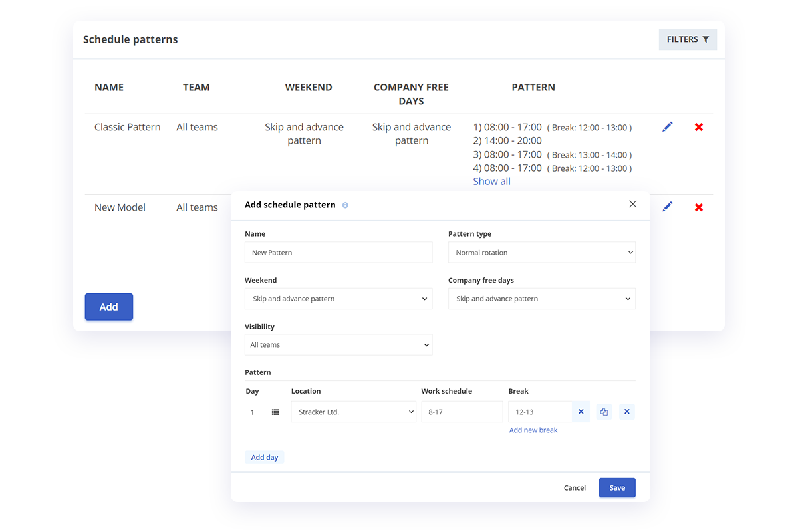This screenshot has width=798, height=532.
Task: Open the Filters button
Action: (x=688, y=39)
